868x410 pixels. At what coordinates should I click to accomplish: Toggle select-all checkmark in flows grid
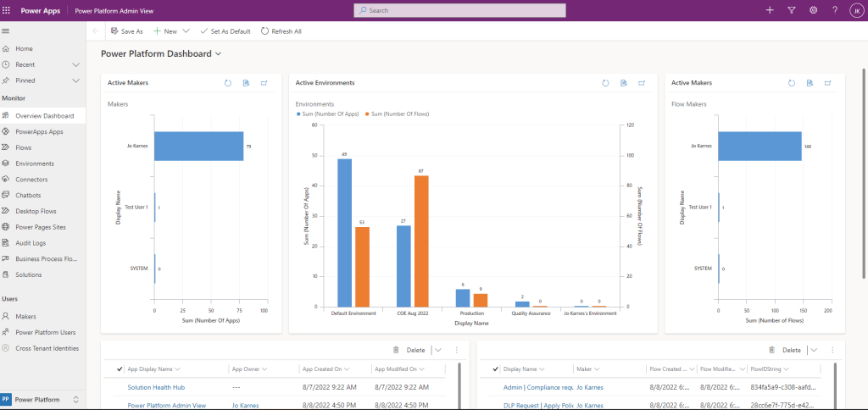(495, 369)
